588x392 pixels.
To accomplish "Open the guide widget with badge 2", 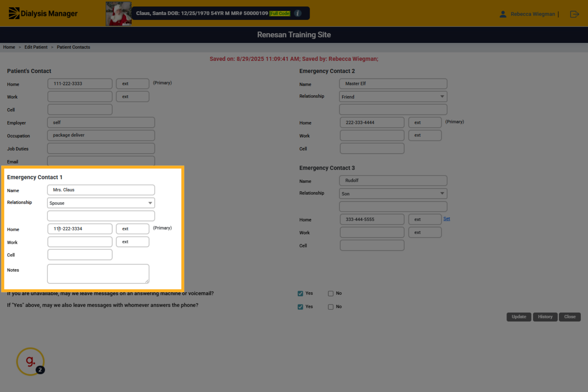I will 30,362.
